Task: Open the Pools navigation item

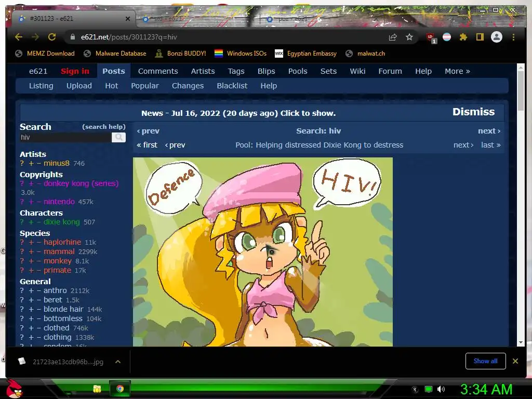Action: (298, 71)
